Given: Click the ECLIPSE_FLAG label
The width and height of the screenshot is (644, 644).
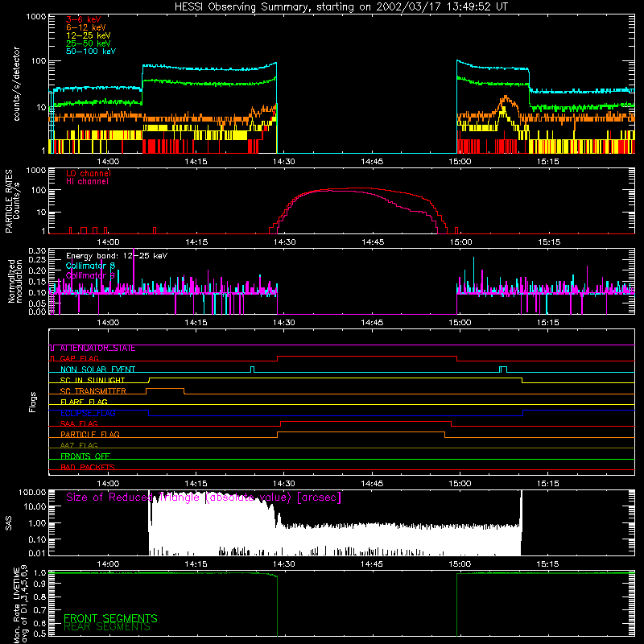Looking at the screenshot, I should point(88,413).
